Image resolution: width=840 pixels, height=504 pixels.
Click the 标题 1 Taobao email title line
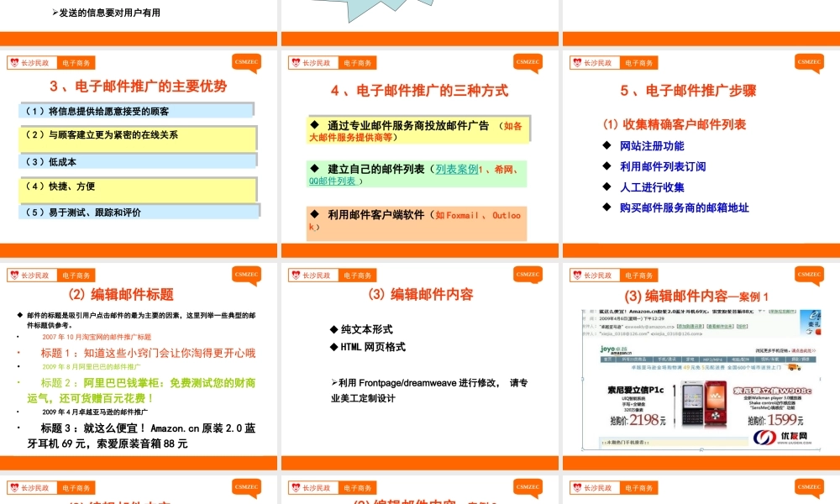coord(147,353)
